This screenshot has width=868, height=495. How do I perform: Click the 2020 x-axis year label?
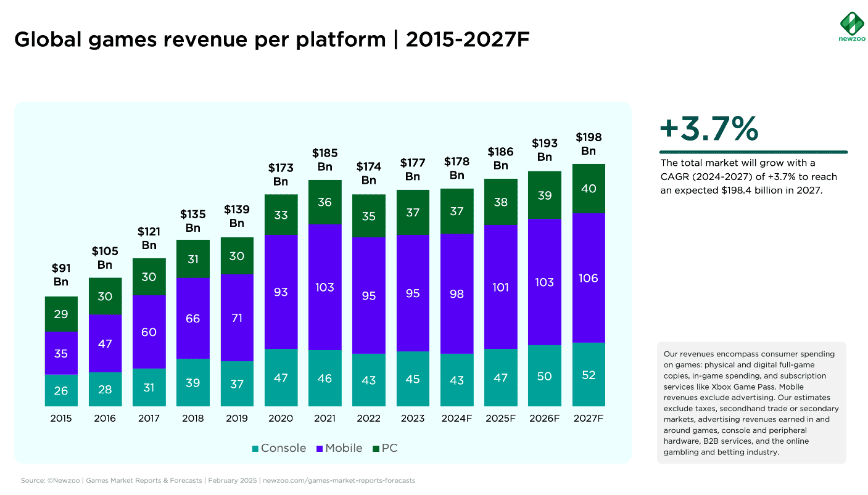[x=281, y=418]
